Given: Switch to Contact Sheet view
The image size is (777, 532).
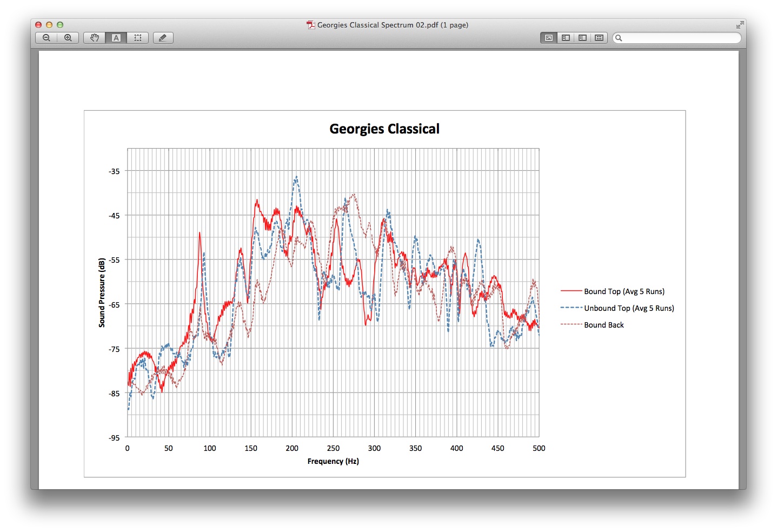Looking at the screenshot, I should (599, 38).
